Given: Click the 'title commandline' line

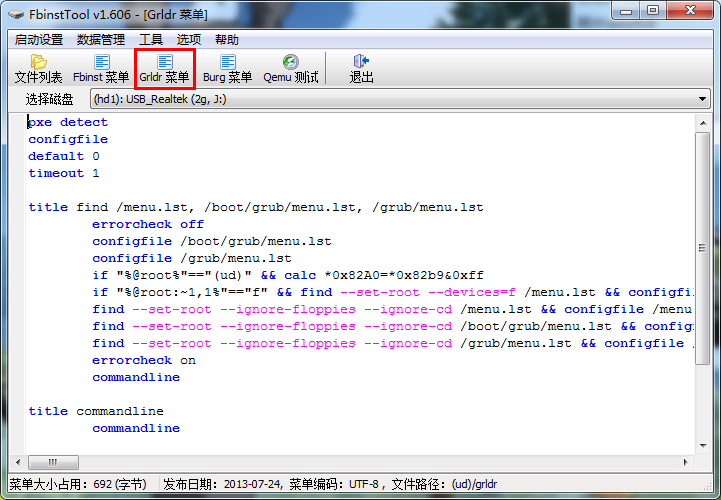Looking at the screenshot, I should tap(96, 411).
